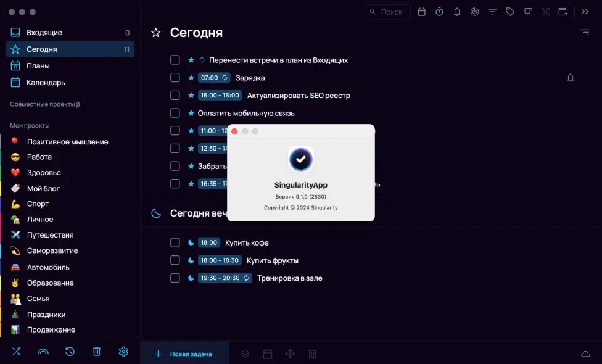The image size is (602, 364).
Task: Mark the task 'Зарядка' as complete
Action: pos(175,78)
